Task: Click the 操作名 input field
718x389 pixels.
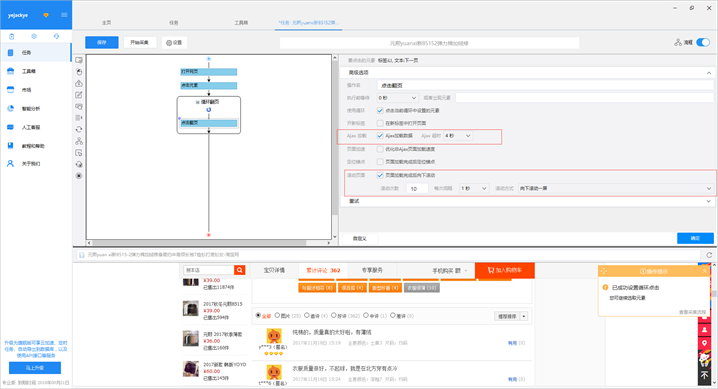Action: (x=545, y=85)
